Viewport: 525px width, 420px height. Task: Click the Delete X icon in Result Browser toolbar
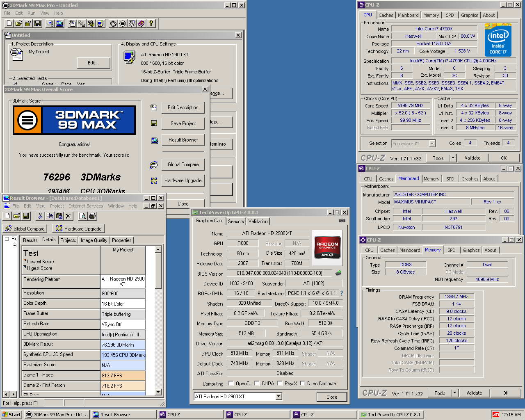(x=68, y=216)
